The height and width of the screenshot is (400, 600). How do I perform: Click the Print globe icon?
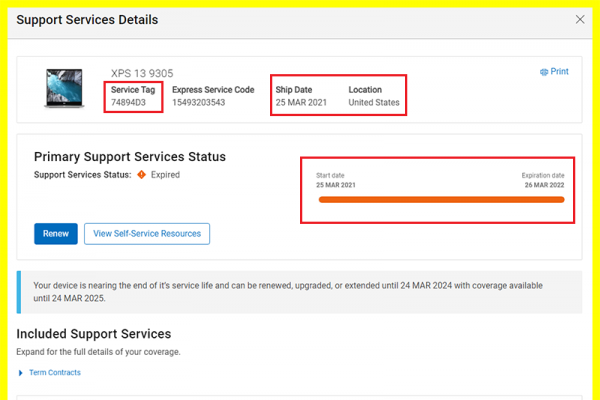(x=544, y=72)
